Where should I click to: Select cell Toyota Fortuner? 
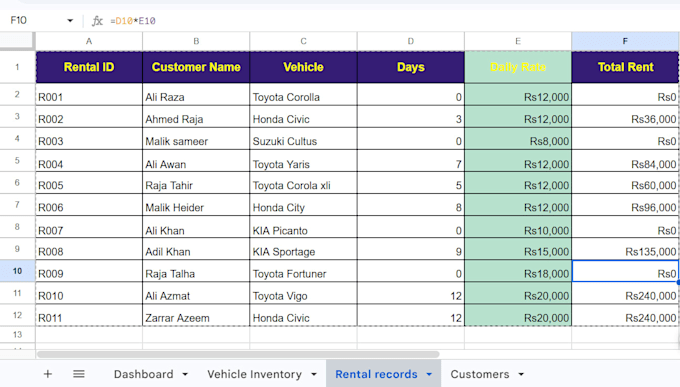(303, 271)
